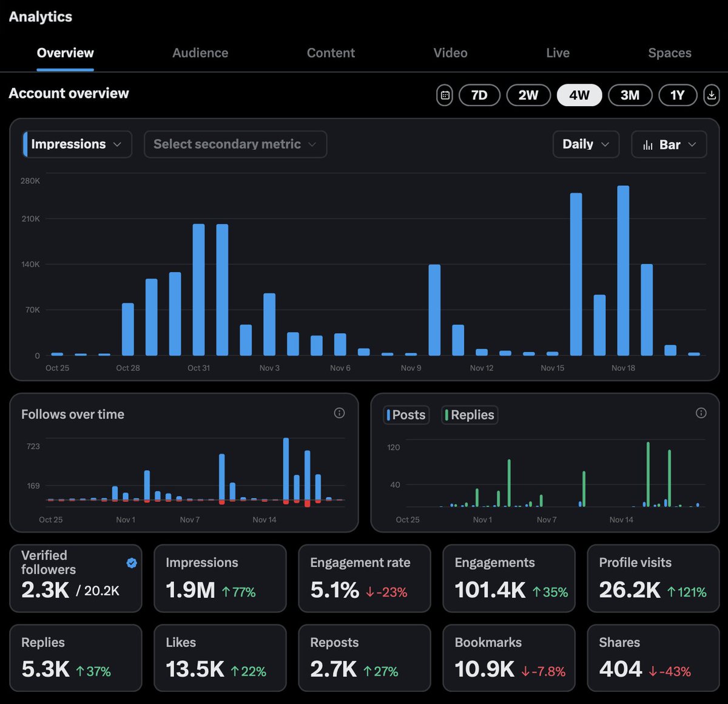The width and height of the screenshot is (728, 704).
Task: Open the Shares 404 card
Action: (653, 658)
